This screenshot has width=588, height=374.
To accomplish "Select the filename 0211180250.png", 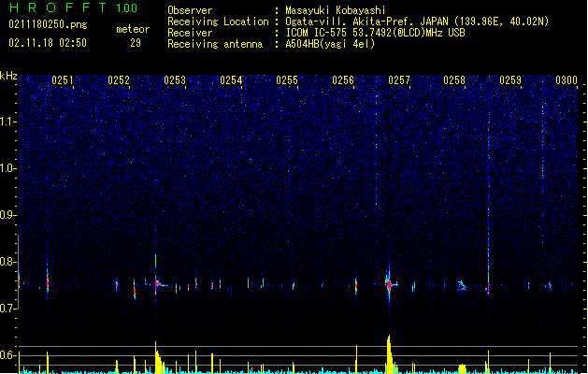I will click(x=48, y=24).
